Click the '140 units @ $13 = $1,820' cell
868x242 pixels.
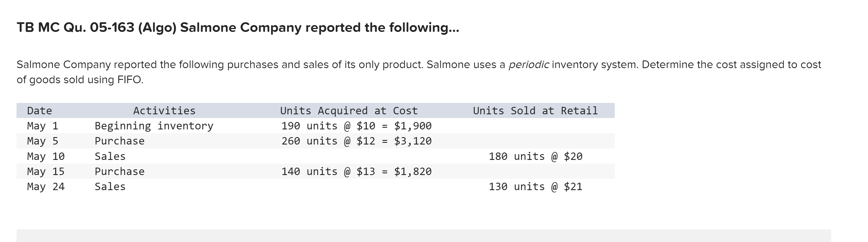(x=356, y=172)
